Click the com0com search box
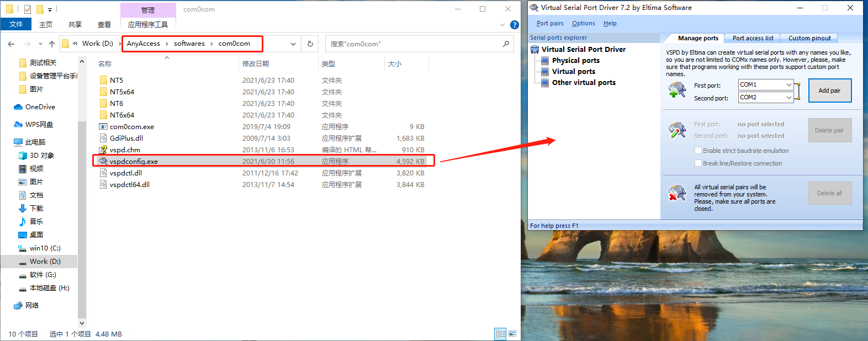This screenshot has height=341, width=868. click(x=419, y=44)
